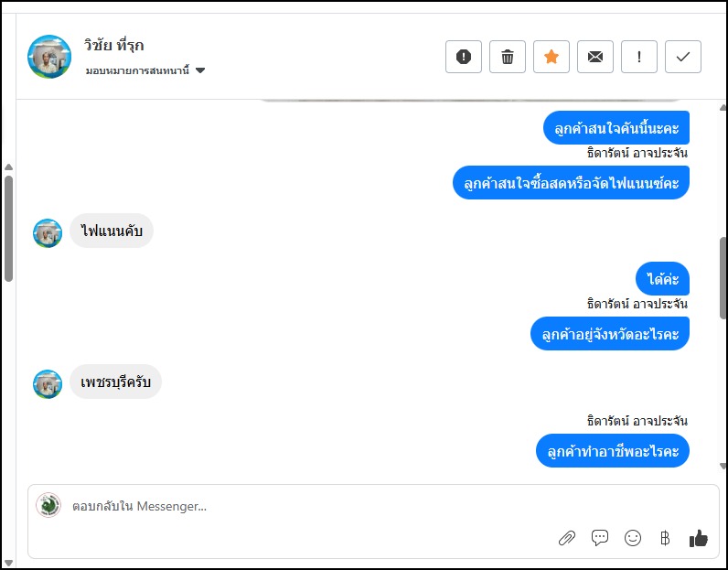Click the baht payment request icon
Image resolution: width=728 pixels, height=570 pixels.
[x=665, y=538]
